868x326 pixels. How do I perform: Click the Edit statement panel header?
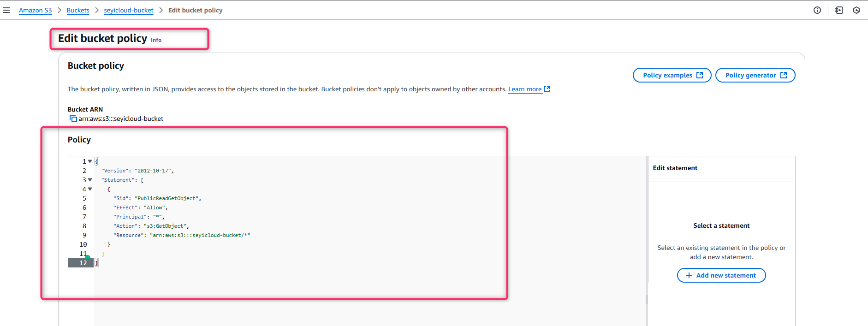click(675, 168)
